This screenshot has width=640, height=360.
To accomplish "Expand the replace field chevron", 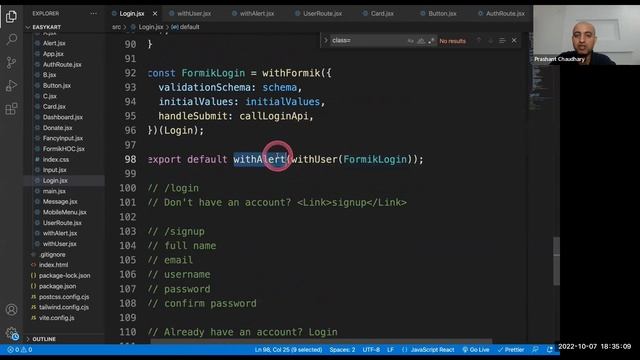I will [326, 40].
